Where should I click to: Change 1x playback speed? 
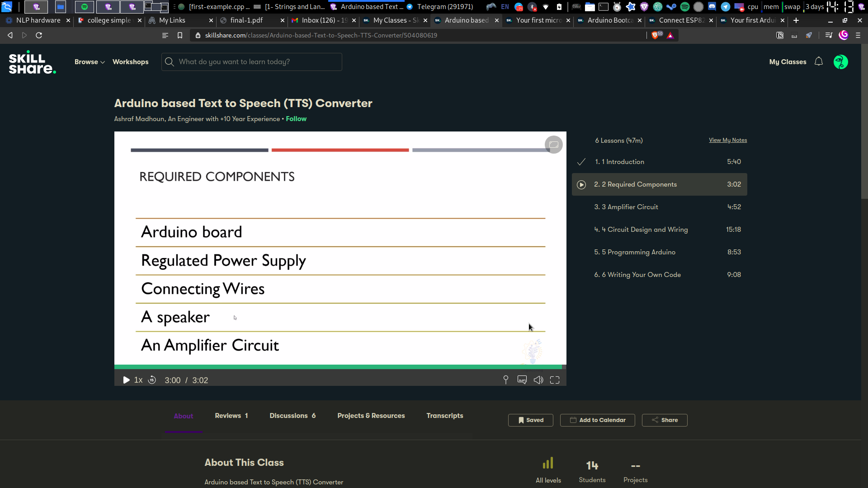(138, 380)
